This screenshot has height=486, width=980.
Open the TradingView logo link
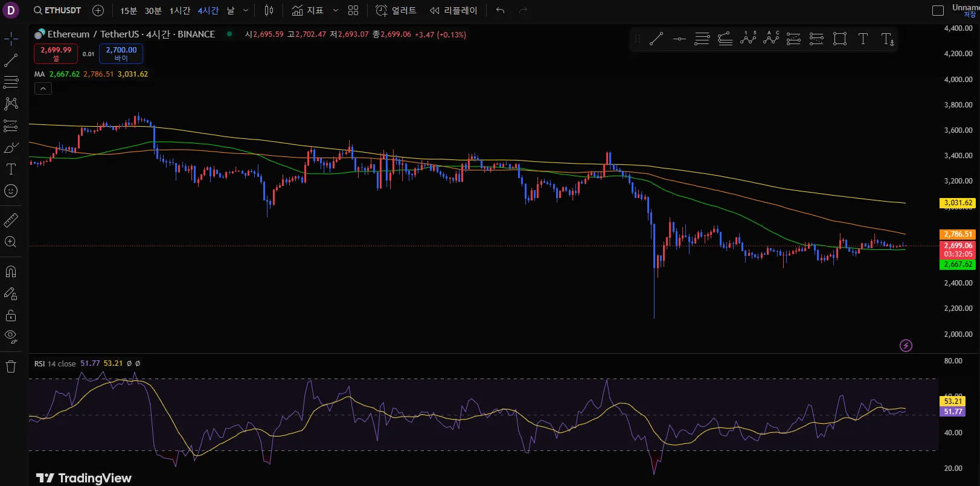point(83,478)
